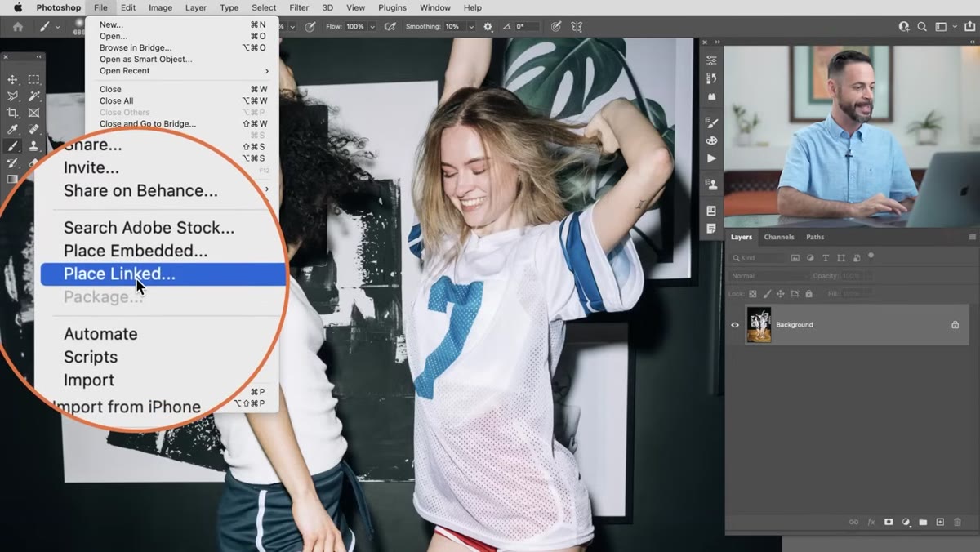The width and height of the screenshot is (980, 552).
Task: Click the brush angle 0° field
Action: coord(528,27)
